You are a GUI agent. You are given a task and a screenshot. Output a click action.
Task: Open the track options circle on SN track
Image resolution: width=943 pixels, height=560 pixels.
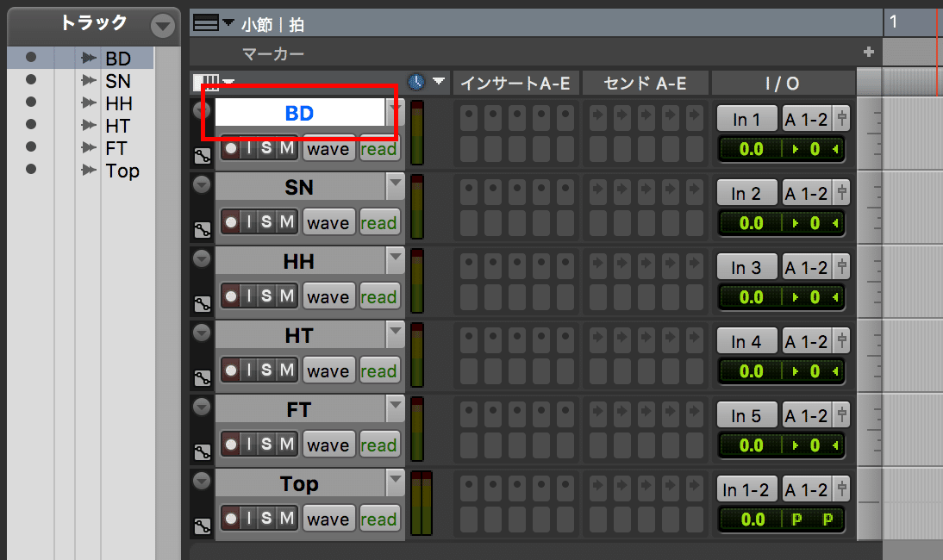[202, 184]
